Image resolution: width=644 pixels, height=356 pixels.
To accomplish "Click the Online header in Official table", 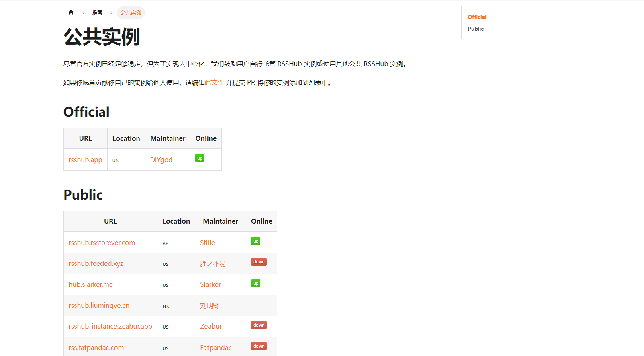I will [206, 138].
